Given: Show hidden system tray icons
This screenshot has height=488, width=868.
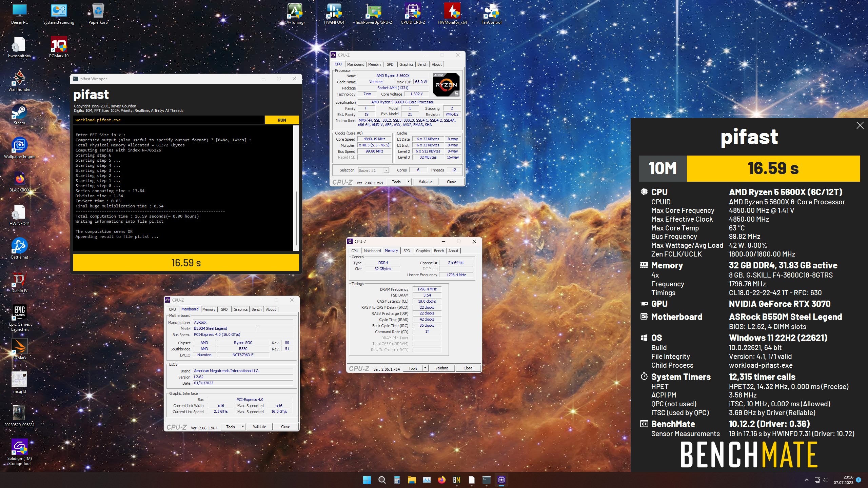Looking at the screenshot, I should pyautogui.click(x=807, y=480).
